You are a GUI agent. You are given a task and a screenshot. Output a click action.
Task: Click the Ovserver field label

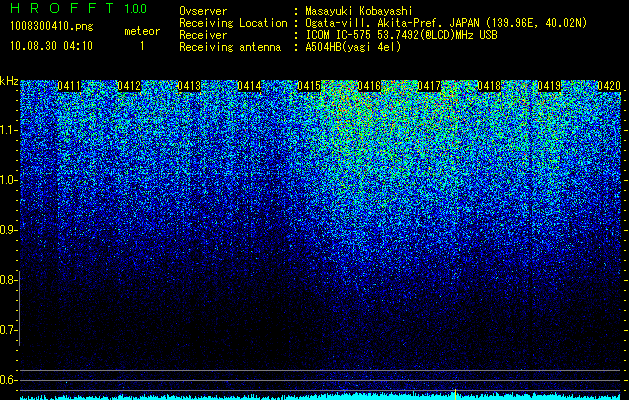203,11
